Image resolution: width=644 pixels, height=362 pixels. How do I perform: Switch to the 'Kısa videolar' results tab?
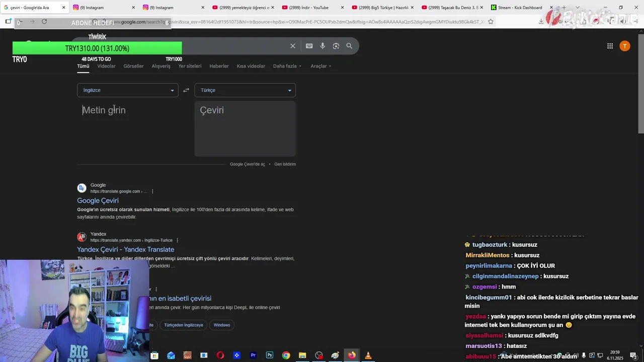[x=251, y=66]
